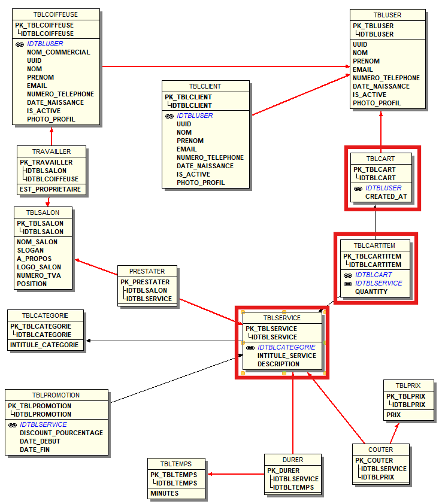
Task: Click the INTITULE_CATEGORIE field in TBLCATEGORIE
Action: tap(44, 345)
